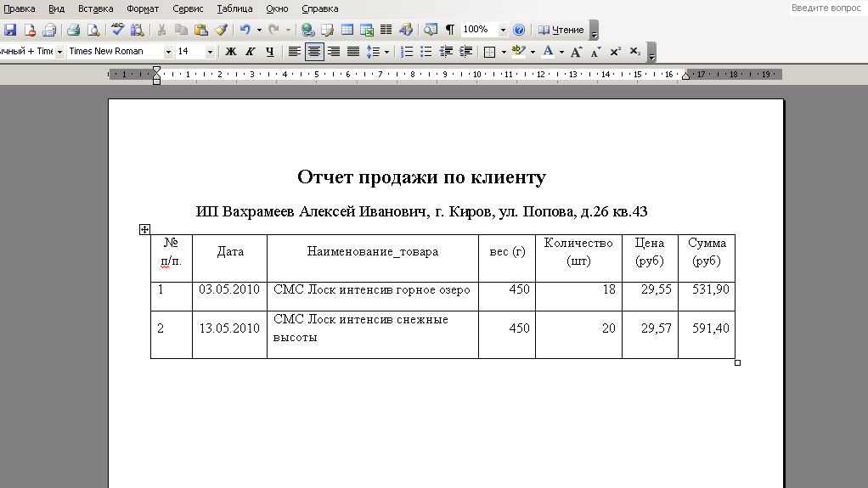The height and width of the screenshot is (488, 868).
Task: Click the Shrink Font small A icon
Action: pos(595,52)
